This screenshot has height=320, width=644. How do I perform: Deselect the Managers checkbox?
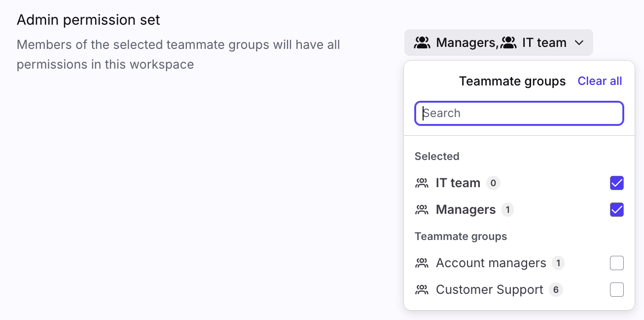616,210
